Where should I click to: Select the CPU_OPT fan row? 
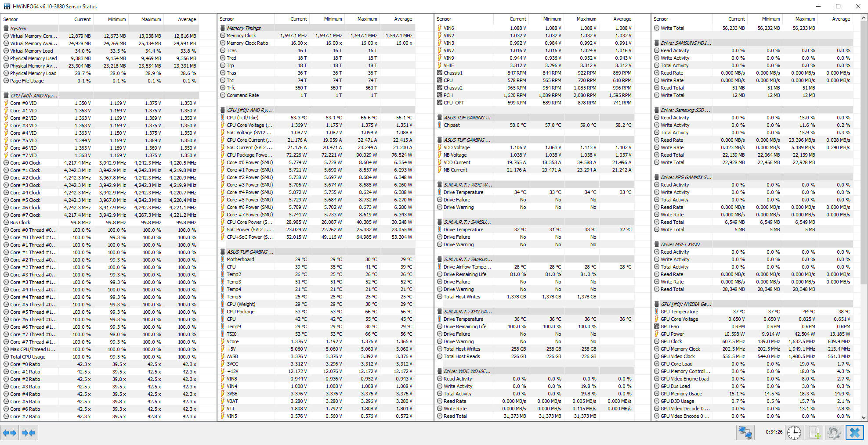534,103
